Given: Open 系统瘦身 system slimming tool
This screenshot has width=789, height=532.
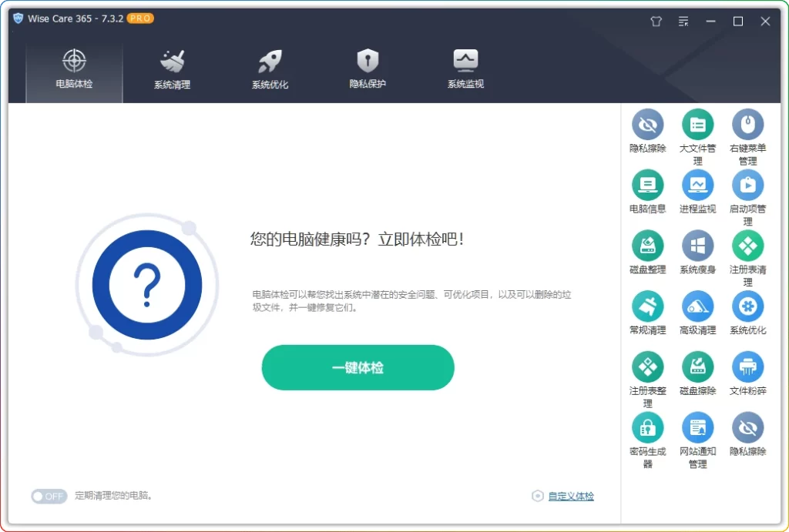Looking at the screenshot, I should coord(697,246).
